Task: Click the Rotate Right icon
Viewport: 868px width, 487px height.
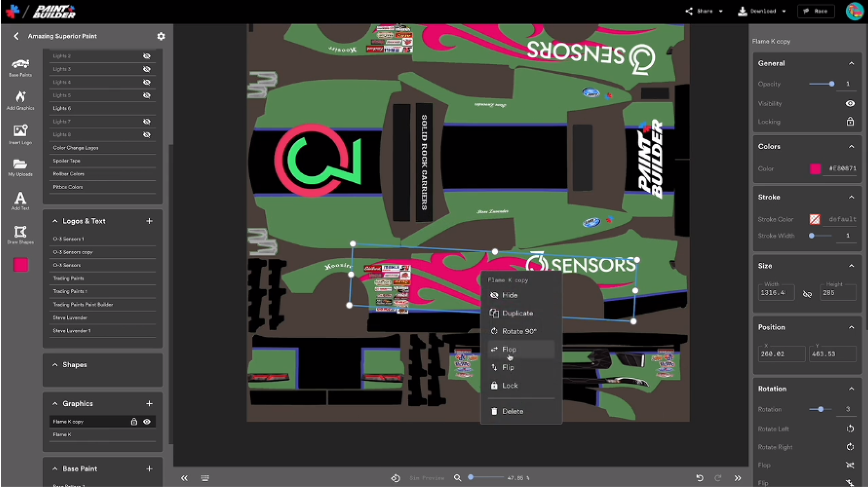Action: coord(850,447)
